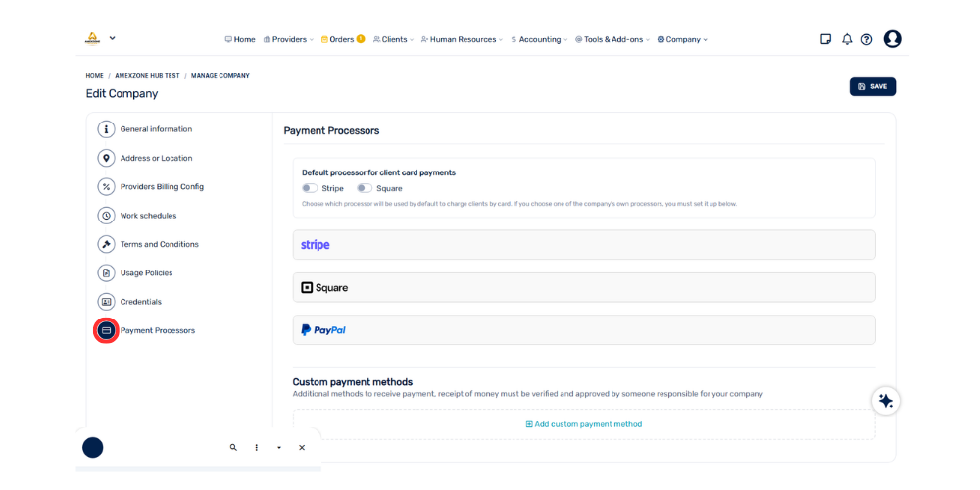This screenshot has width=980, height=490.
Task: Open the Clients dropdown menu
Action: tap(394, 39)
